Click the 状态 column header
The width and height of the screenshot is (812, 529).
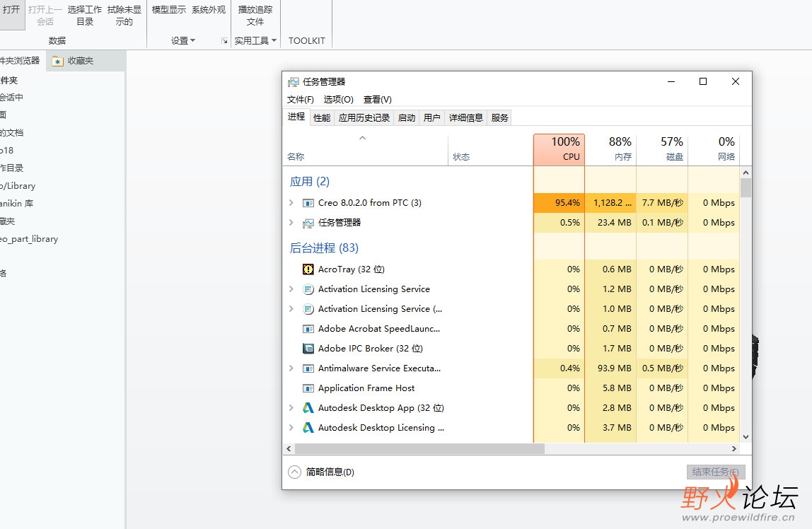(490, 150)
